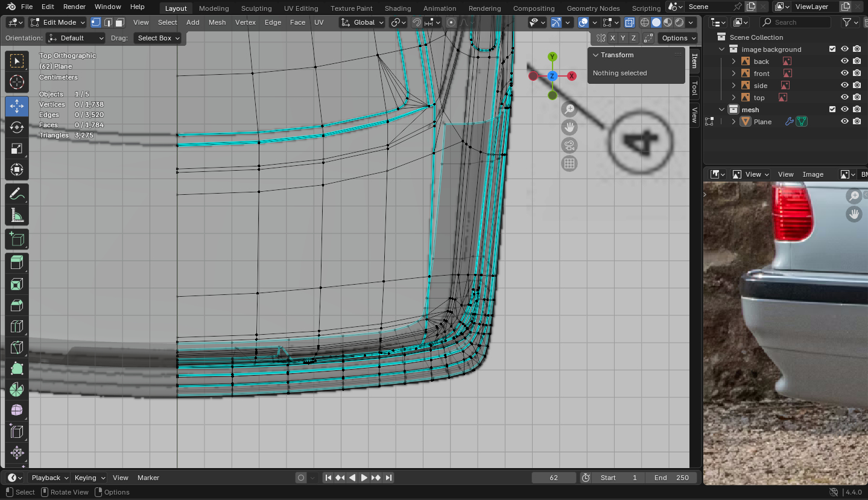Activate the Extrude Region tool
Screen dimensions: 868x500
pos(17,262)
